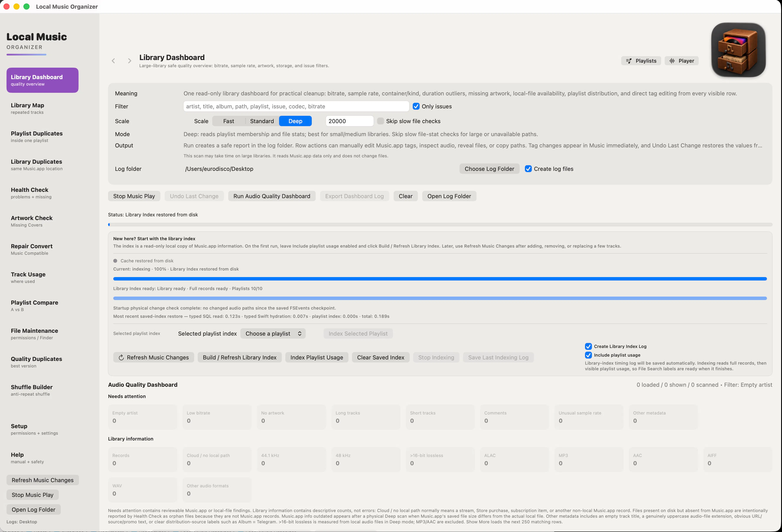Click Clear Saved Index button
782x532 pixels.
(381, 357)
